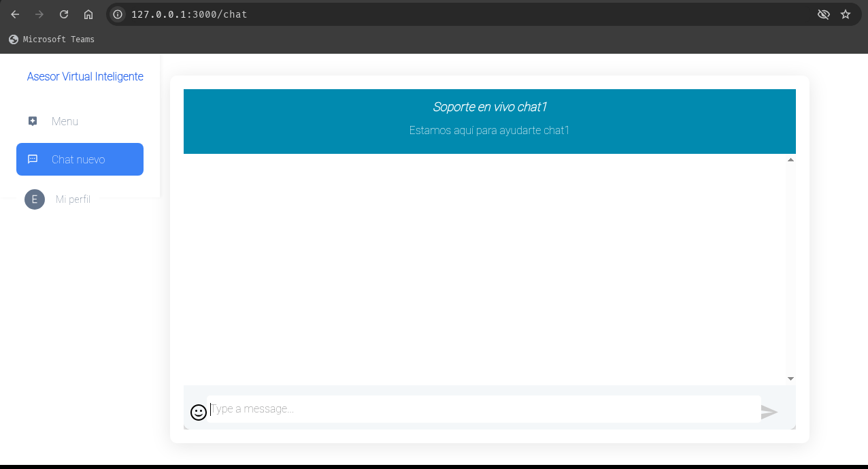Screen dimensions: 868x469
Task: Go to browser home page icon
Action: click(x=88, y=14)
